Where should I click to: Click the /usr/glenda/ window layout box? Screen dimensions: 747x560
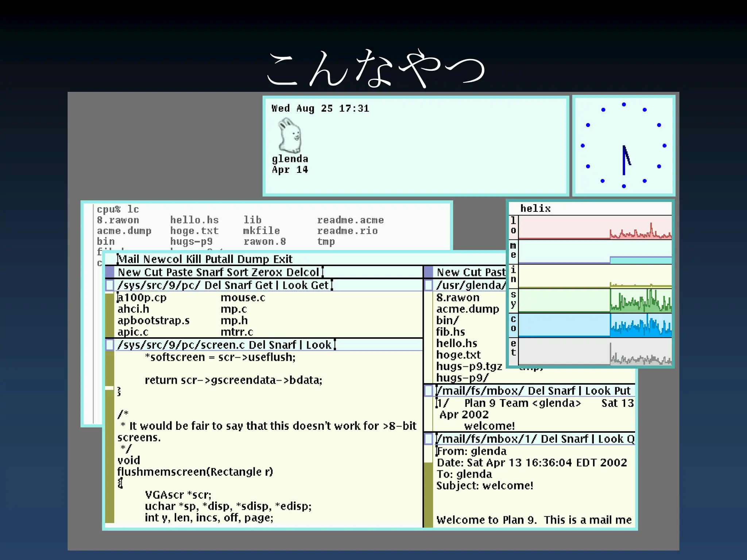[429, 285]
